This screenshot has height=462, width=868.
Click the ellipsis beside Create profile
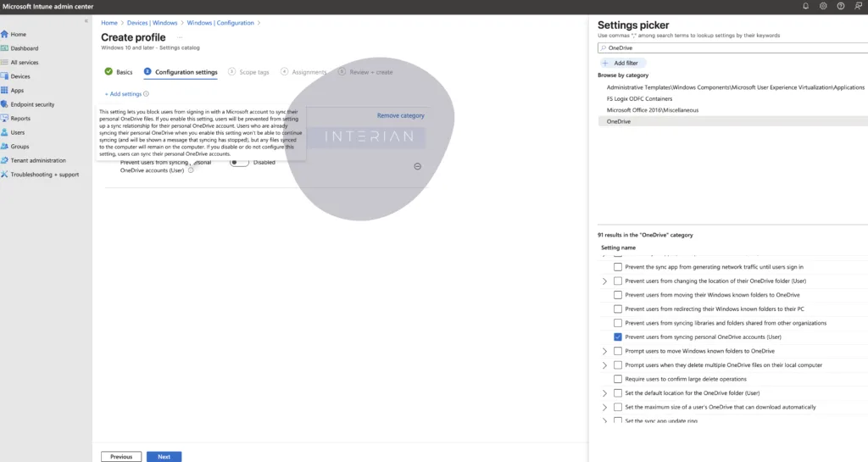click(x=180, y=37)
